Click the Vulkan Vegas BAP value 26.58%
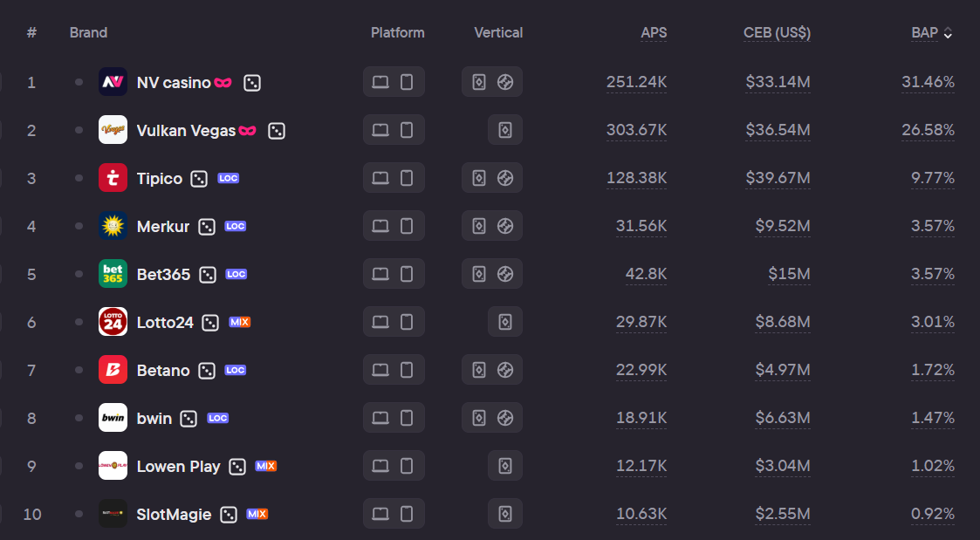The height and width of the screenshot is (540, 980). click(928, 130)
